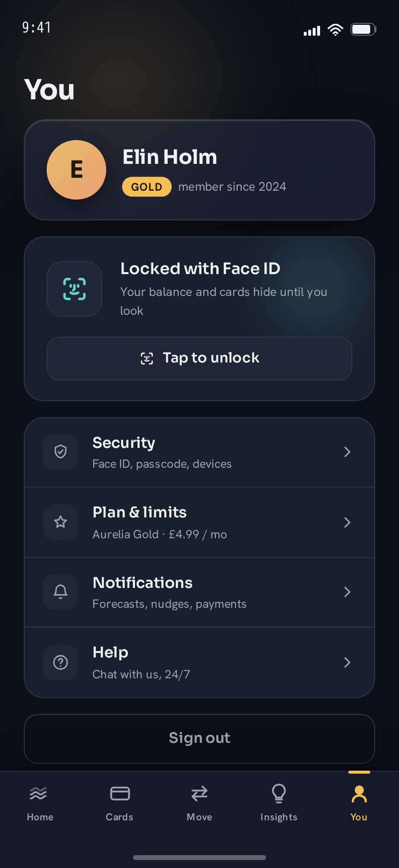Open the Help row chevron

pyautogui.click(x=347, y=662)
